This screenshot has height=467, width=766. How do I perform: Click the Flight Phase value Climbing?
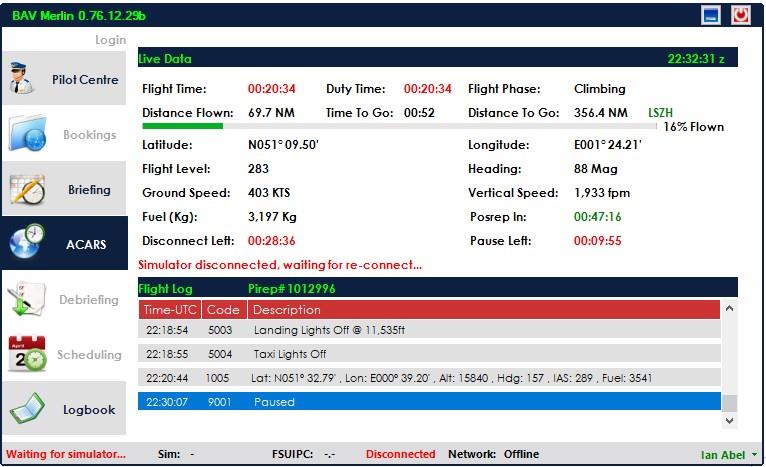tap(599, 89)
